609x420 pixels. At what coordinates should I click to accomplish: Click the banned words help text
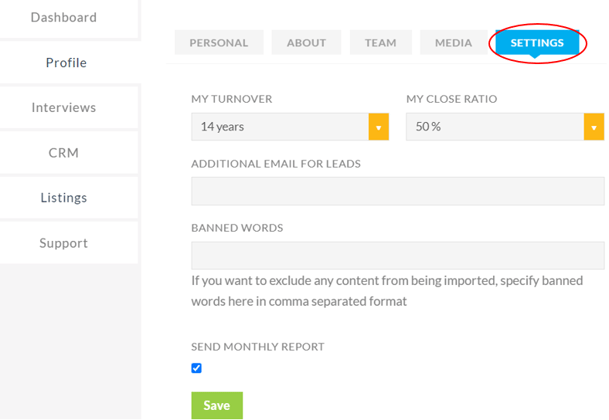(387, 291)
